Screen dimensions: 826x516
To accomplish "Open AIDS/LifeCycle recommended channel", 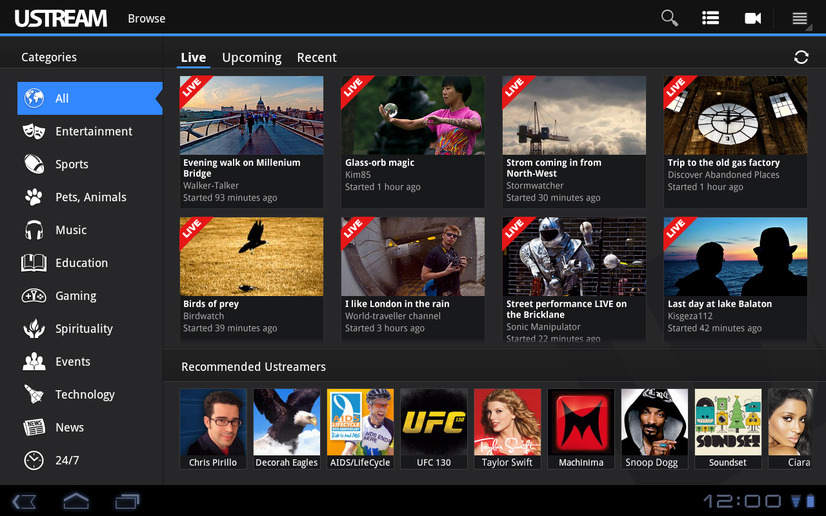I will (x=360, y=429).
